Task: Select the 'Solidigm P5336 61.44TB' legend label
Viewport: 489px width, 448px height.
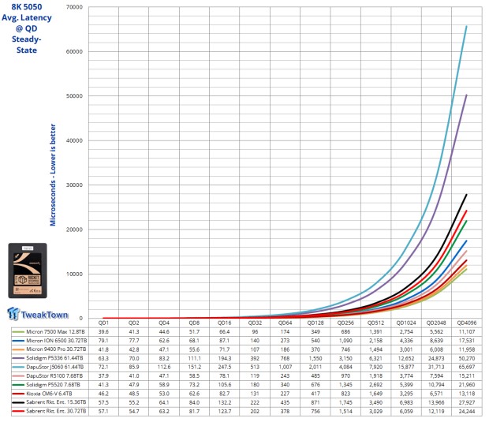Action: click(54, 358)
